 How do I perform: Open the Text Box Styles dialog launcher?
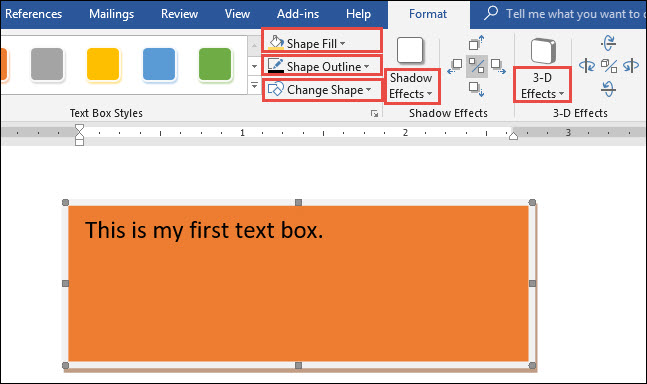point(374,113)
